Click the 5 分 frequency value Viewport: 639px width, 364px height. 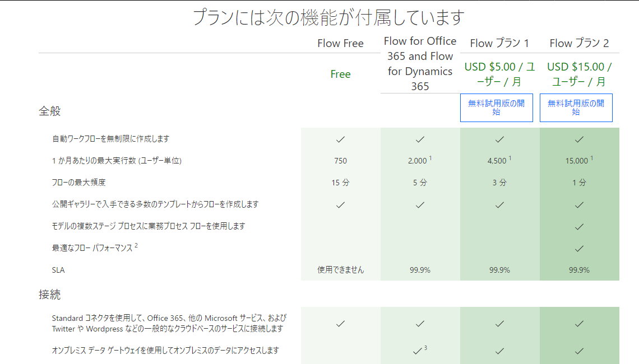click(x=420, y=183)
